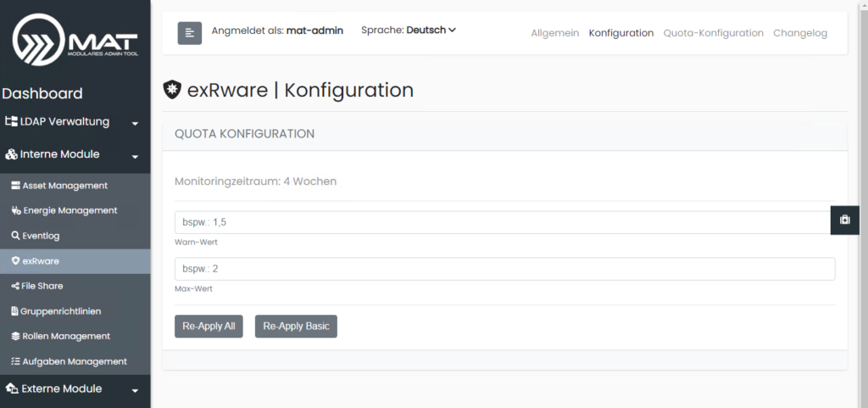Image resolution: width=868 pixels, height=408 pixels.
Task: Click the Re-Apply All button
Action: point(209,326)
